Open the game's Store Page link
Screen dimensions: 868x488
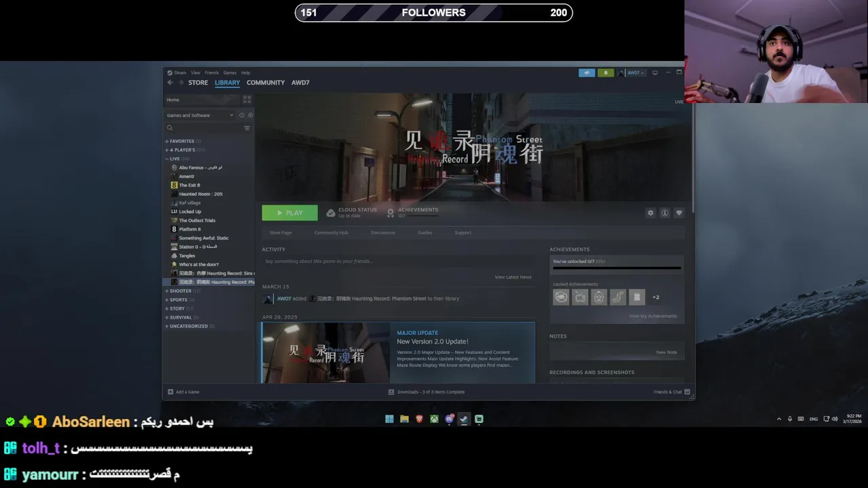click(281, 232)
